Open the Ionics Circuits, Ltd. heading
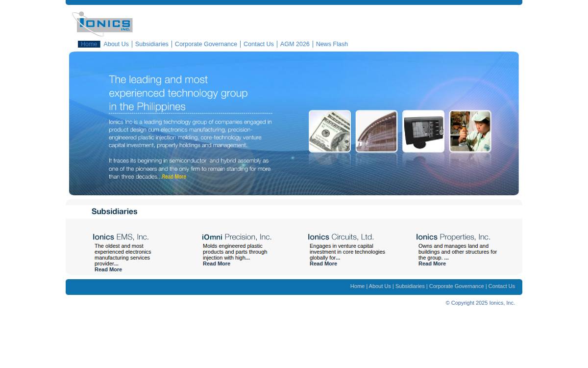Image resolution: width=588 pixels, height=368 pixels. coord(341,237)
